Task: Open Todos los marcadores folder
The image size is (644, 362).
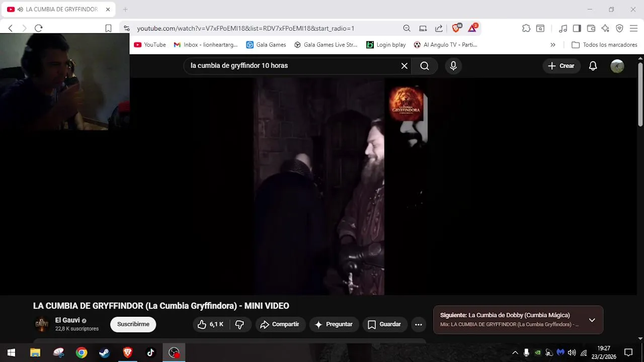Action: (x=604, y=45)
